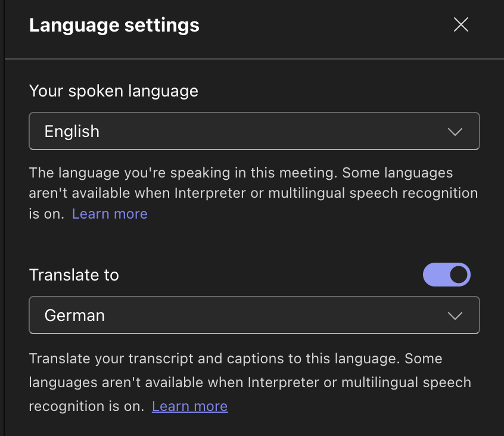504x436 pixels.
Task: Click the chevron in the German dropdown
Action: (455, 316)
